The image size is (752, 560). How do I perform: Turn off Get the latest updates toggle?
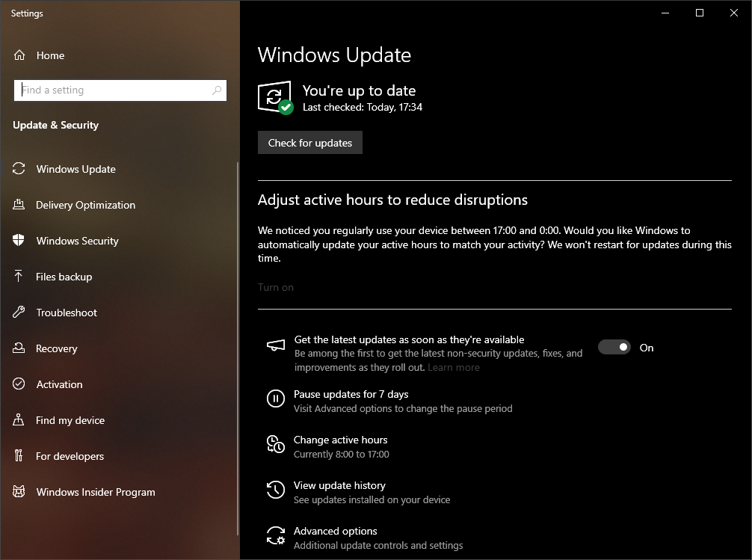pyautogui.click(x=614, y=347)
